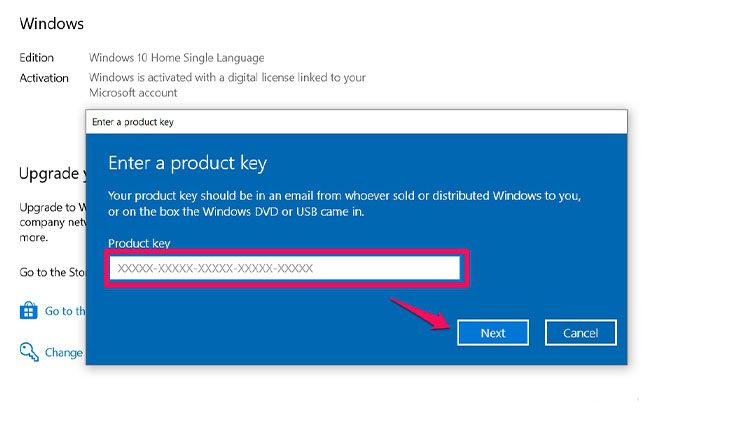Viewport: 750px width, 438px height.
Task: Click the Product key input field
Action: pos(285,268)
